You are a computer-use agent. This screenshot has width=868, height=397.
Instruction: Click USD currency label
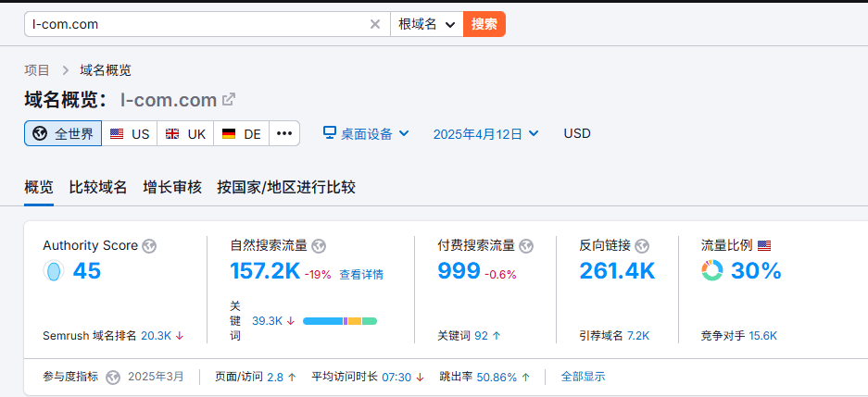coord(577,133)
